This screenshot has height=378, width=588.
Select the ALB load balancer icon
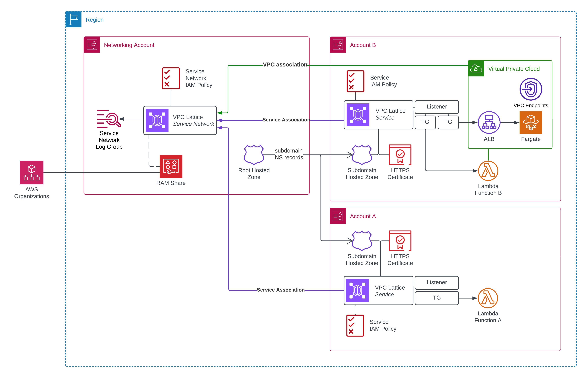tap(489, 123)
